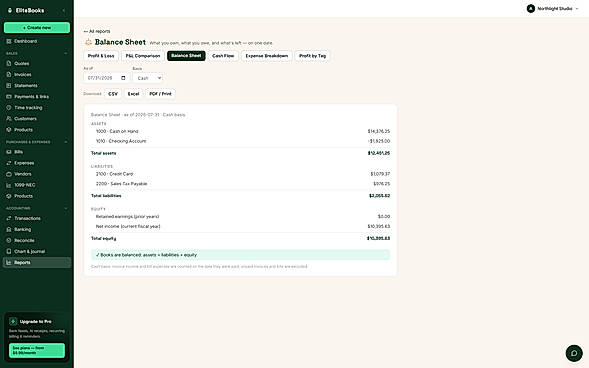589x368 pixels.
Task: Collapse the sidebar with the chevron
Action: (64, 11)
